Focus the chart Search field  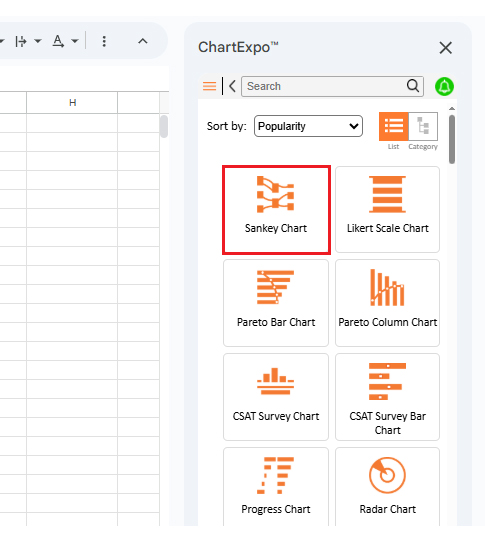point(326,86)
